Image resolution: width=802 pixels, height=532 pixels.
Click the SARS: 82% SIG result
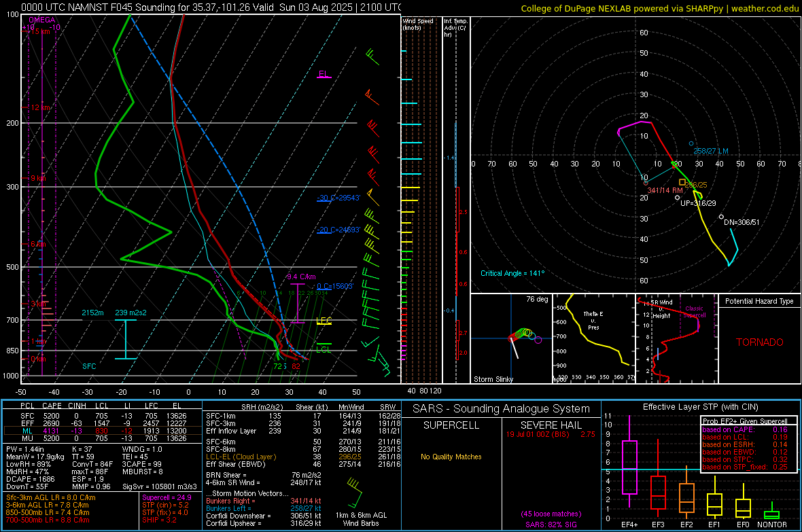pos(551,525)
